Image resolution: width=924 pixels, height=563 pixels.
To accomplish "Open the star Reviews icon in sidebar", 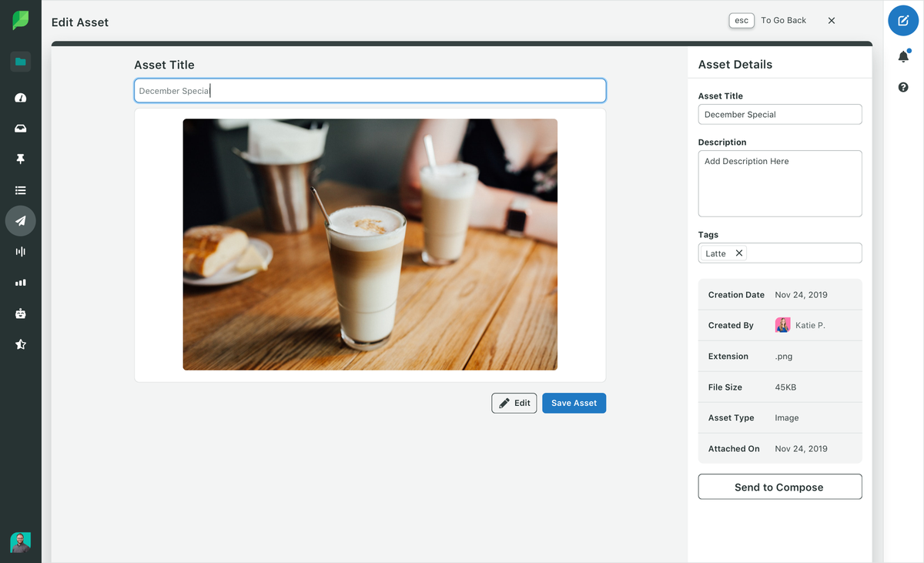I will (x=21, y=344).
